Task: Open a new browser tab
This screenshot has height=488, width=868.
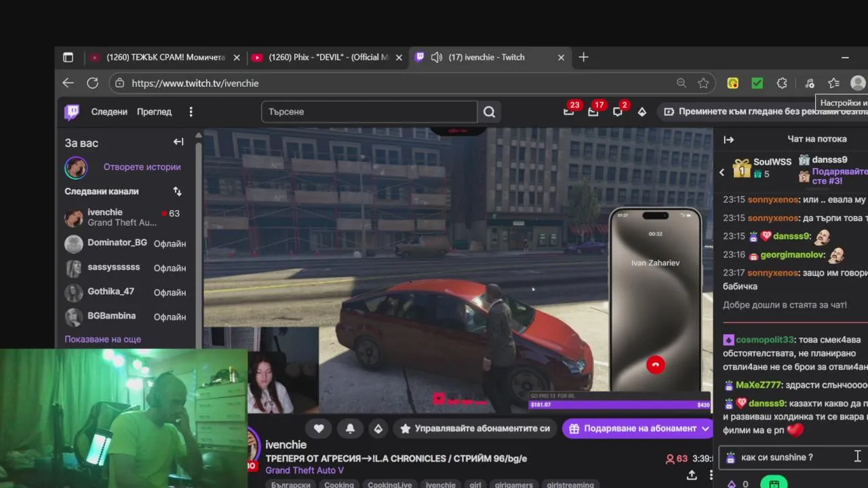Action: pyautogui.click(x=584, y=58)
